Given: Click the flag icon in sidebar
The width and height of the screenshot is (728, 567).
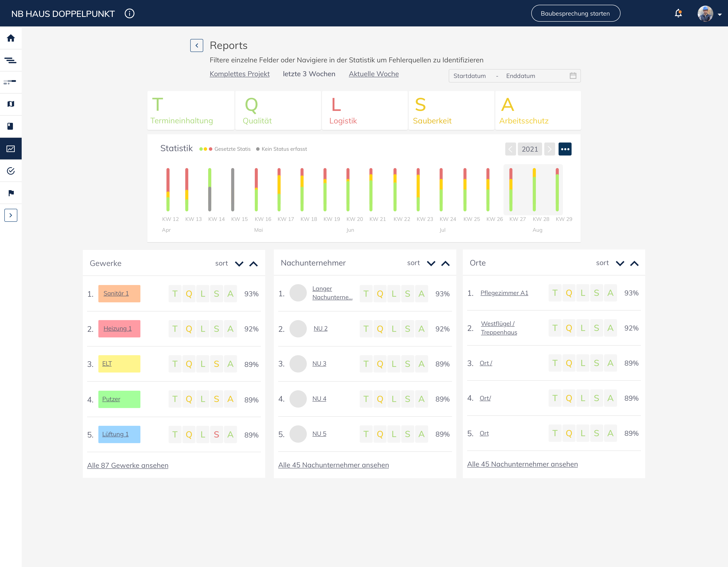Looking at the screenshot, I should (11, 193).
